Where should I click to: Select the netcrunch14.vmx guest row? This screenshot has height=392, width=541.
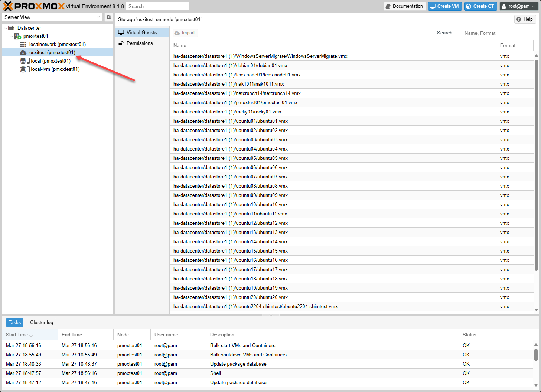click(351, 93)
